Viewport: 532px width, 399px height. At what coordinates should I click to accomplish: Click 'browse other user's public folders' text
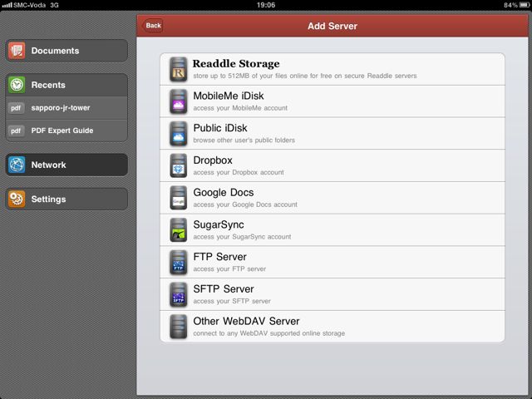(244, 140)
